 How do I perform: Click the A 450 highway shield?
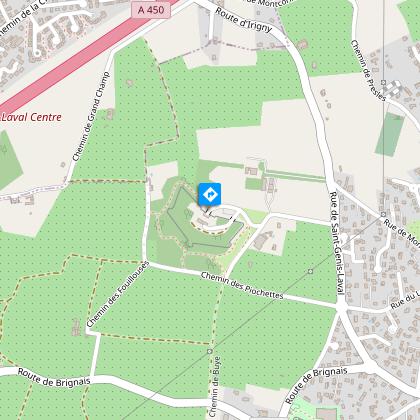coord(151,10)
